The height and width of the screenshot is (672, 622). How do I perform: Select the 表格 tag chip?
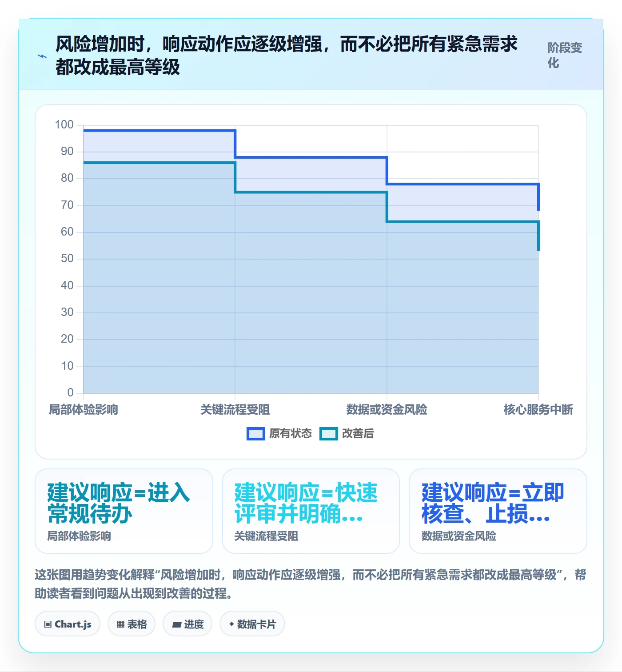pyautogui.click(x=132, y=624)
